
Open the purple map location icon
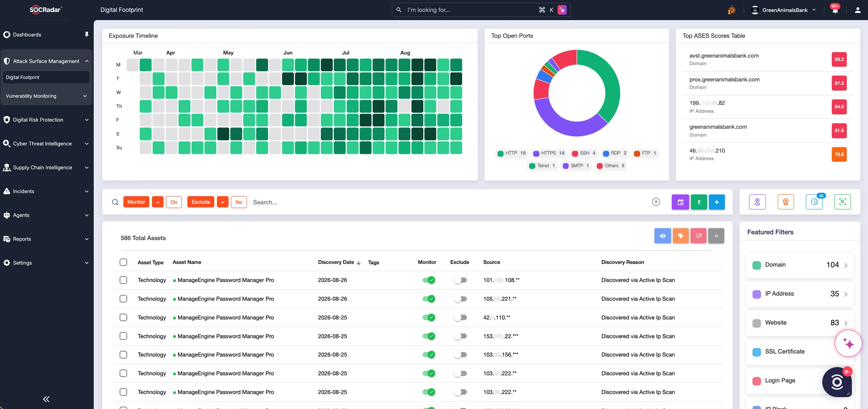757,202
